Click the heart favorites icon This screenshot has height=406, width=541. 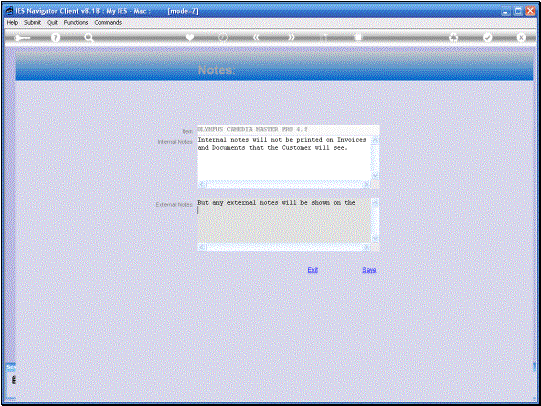(190, 38)
